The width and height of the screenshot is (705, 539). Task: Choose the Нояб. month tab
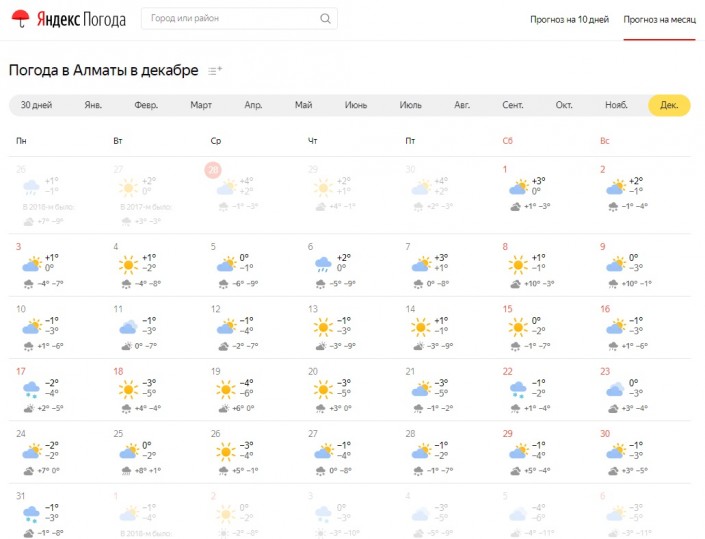coord(616,105)
